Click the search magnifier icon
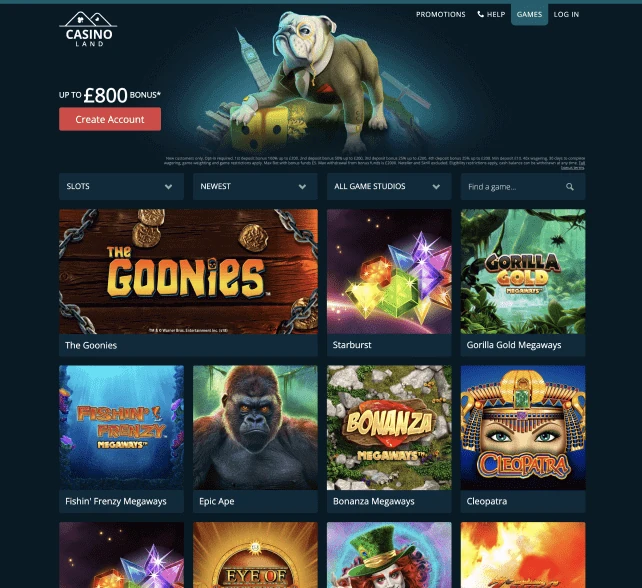The width and height of the screenshot is (642, 588). click(x=570, y=187)
